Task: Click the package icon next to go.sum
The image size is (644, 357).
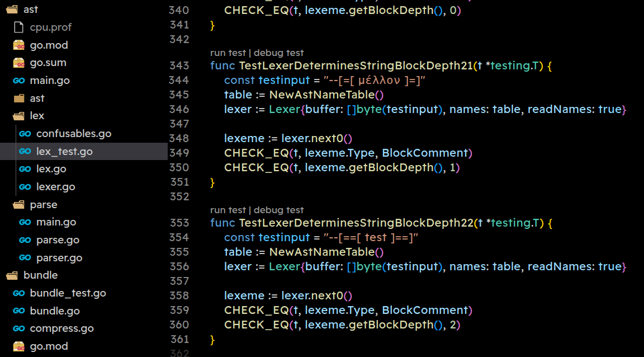Action: (x=19, y=63)
